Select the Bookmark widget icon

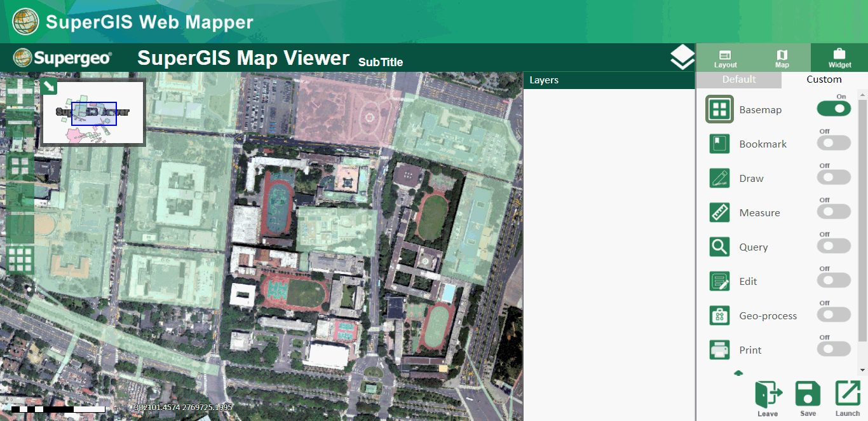click(x=719, y=144)
